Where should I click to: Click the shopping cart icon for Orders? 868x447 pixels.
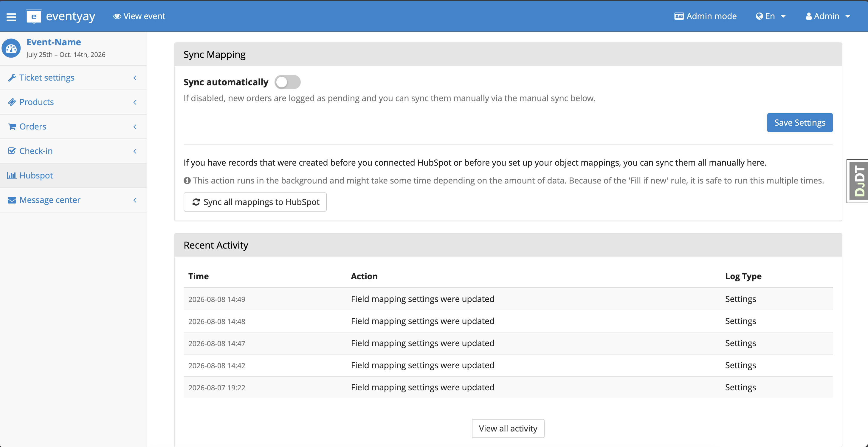pyautogui.click(x=12, y=127)
